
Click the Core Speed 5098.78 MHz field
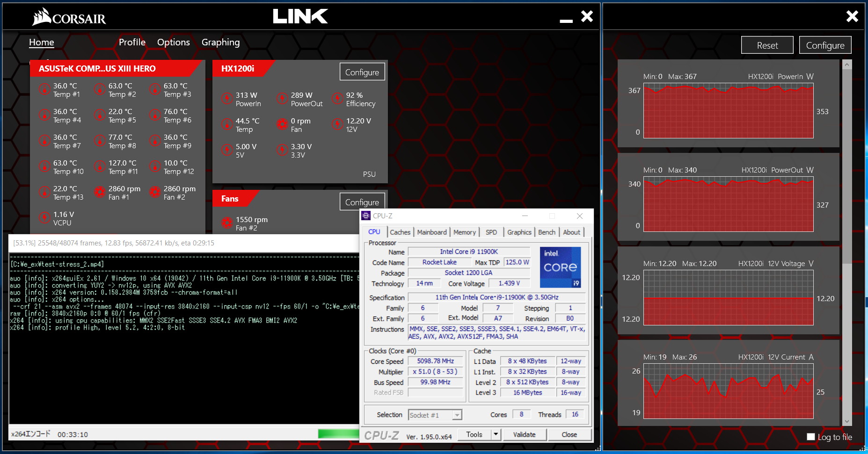(x=435, y=361)
